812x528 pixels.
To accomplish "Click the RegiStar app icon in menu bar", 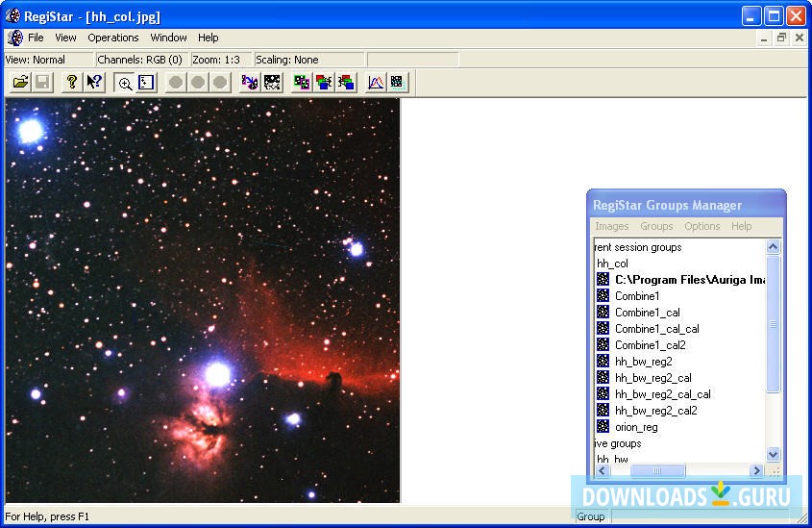I will [14, 38].
